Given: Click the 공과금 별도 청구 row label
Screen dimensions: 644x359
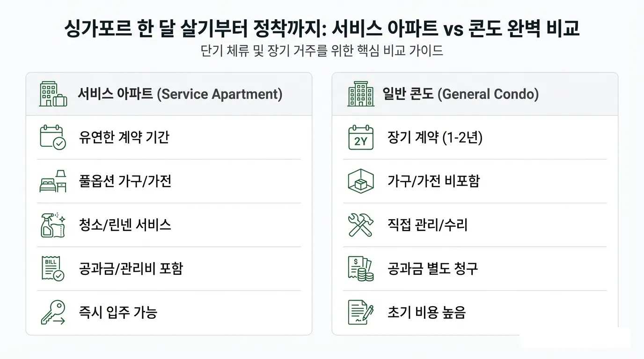Looking at the screenshot, I should (x=432, y=268).
